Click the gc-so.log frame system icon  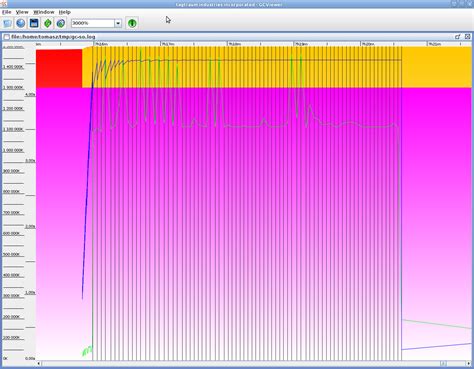point(7,37)
